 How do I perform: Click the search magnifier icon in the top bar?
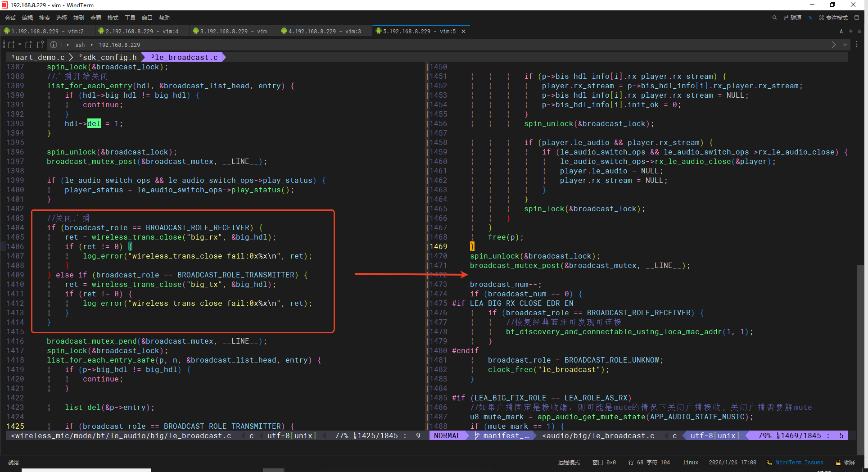point(774,18)
